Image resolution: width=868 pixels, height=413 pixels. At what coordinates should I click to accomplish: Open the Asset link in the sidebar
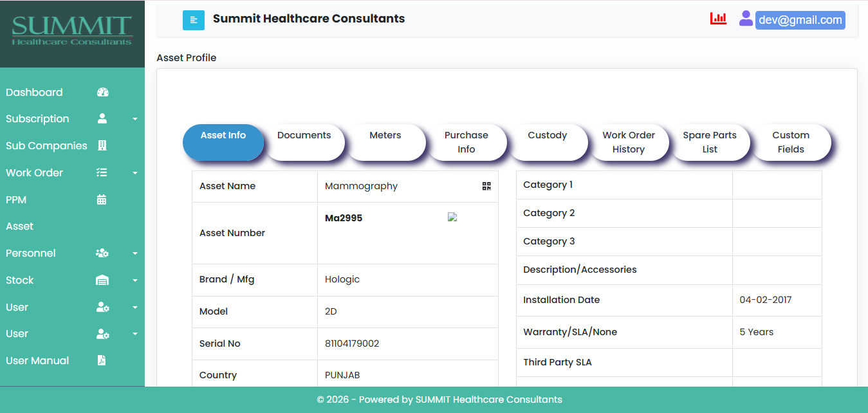[20, 226]
